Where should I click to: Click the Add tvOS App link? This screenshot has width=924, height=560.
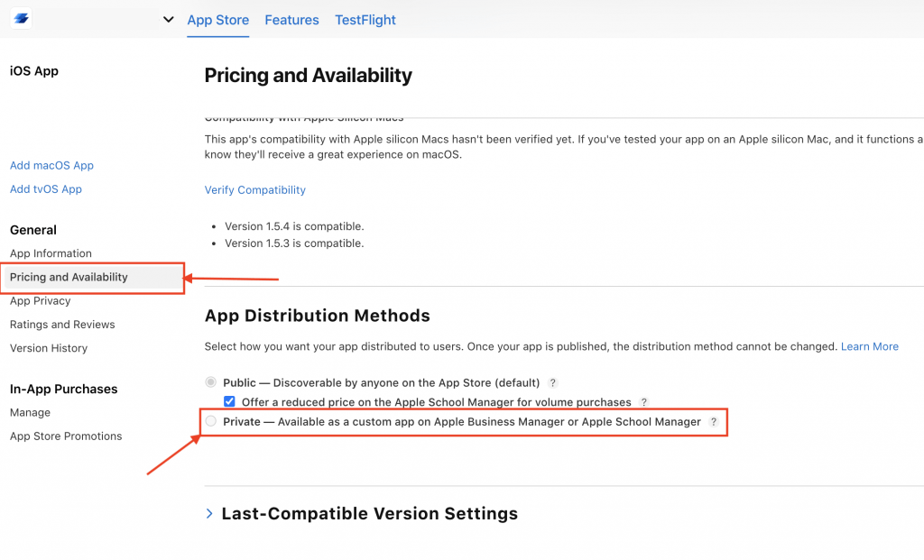[46, 189]
